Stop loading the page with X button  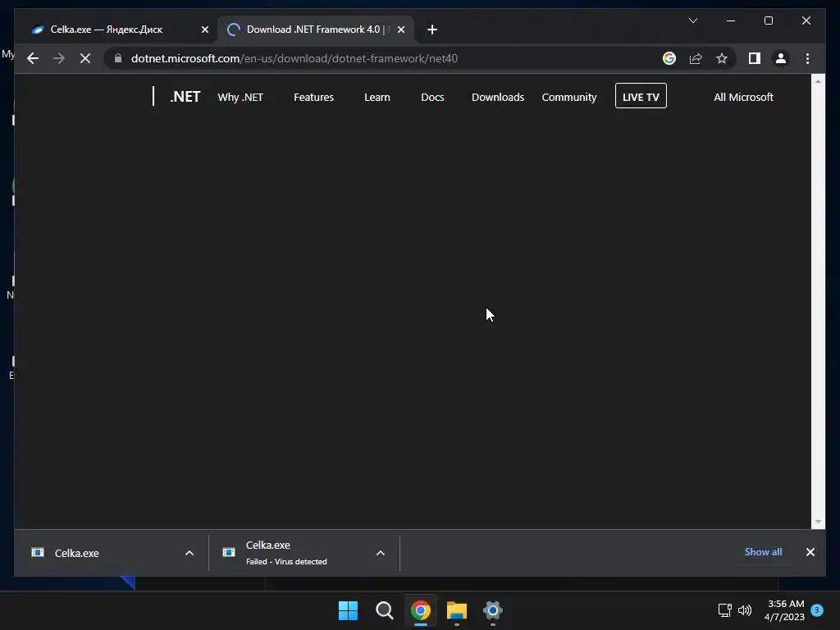point(85,58)
